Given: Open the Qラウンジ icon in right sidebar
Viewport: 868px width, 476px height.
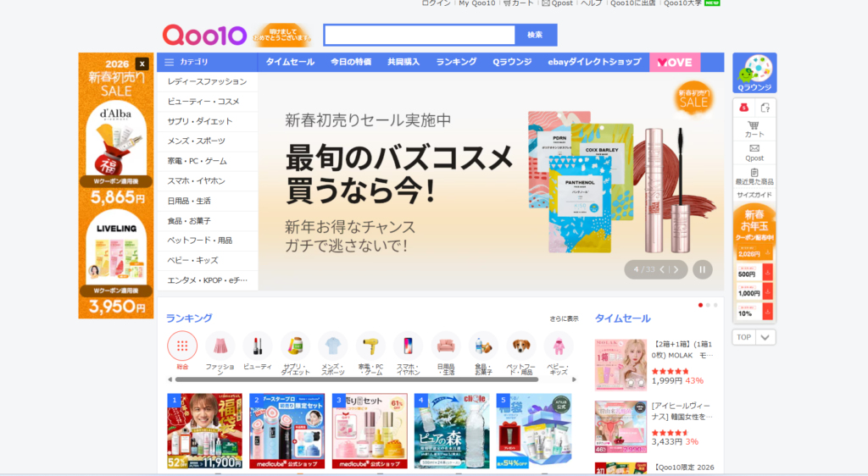Looking at the screenshot, I should tap(754, 73).
